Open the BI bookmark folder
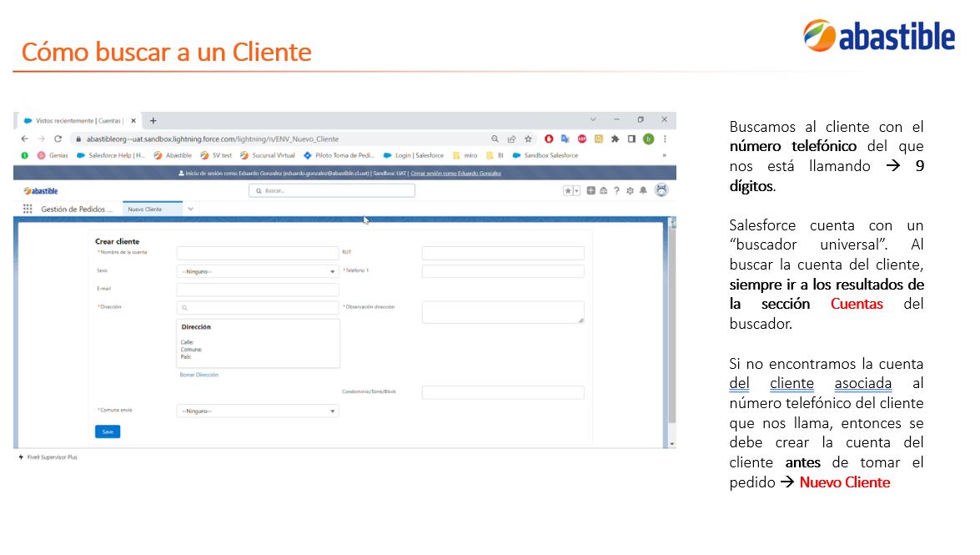 [495, 155]
